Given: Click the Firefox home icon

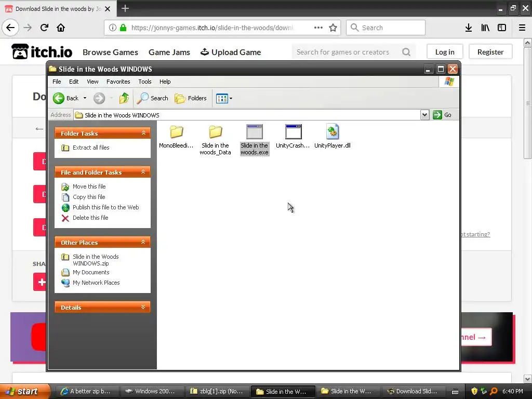Looking at the screenshot, I should point(61,28).
